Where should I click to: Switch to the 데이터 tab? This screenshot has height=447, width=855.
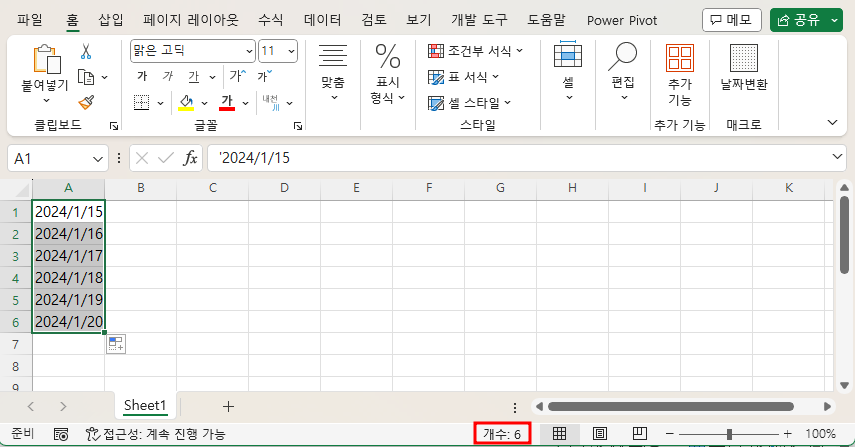coord(322,20)
